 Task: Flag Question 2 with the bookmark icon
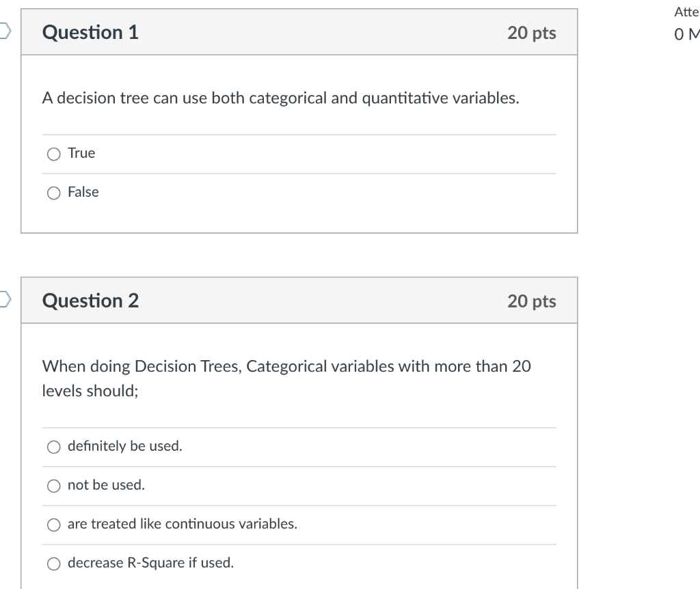(5, 299)
